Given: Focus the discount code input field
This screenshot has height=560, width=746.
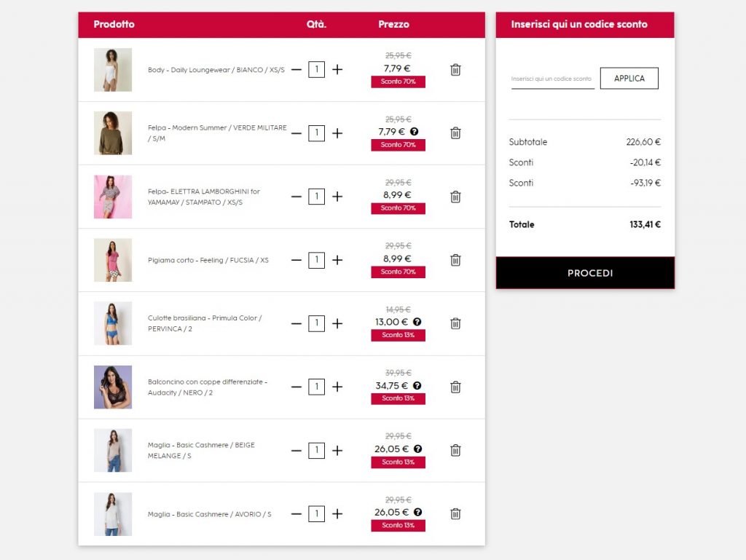Looking at the screenshot, I should coord(552,79).
